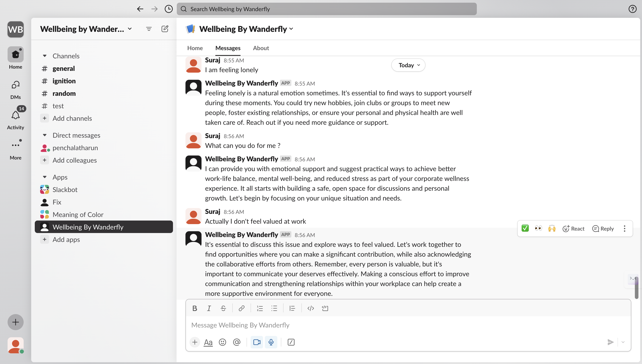
Task: Toggle strikethrough formatting
Action: tap(223, 308)
